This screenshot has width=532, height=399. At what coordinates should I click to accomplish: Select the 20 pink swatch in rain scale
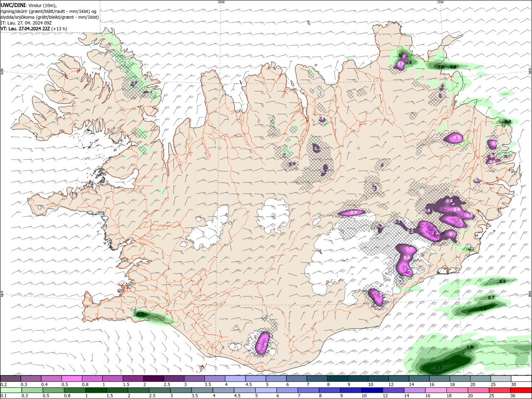tap(479, 390)
